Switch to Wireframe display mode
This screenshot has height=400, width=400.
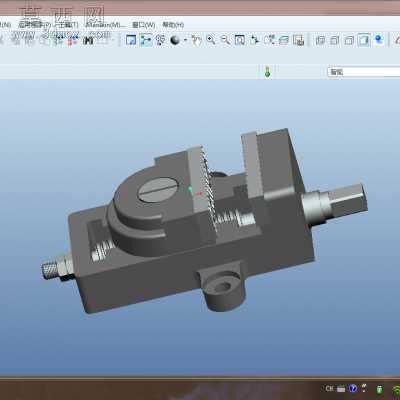320,40
